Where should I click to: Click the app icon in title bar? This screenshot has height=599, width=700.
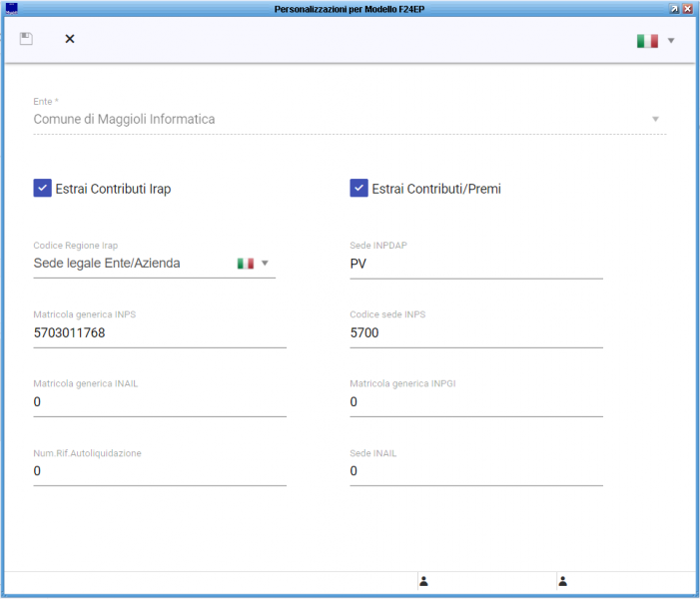coord(12,8)
